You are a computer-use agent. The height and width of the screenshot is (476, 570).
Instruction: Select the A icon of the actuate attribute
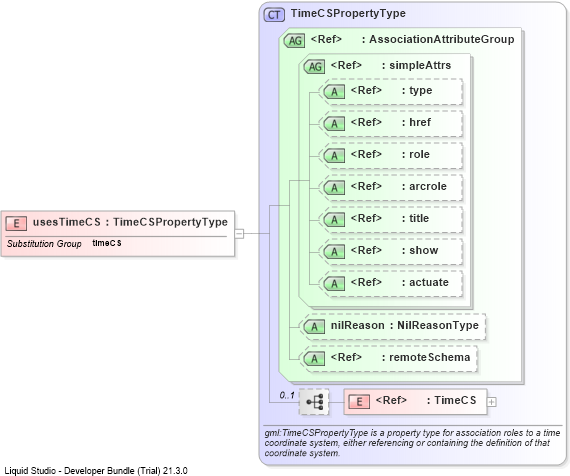334,284
